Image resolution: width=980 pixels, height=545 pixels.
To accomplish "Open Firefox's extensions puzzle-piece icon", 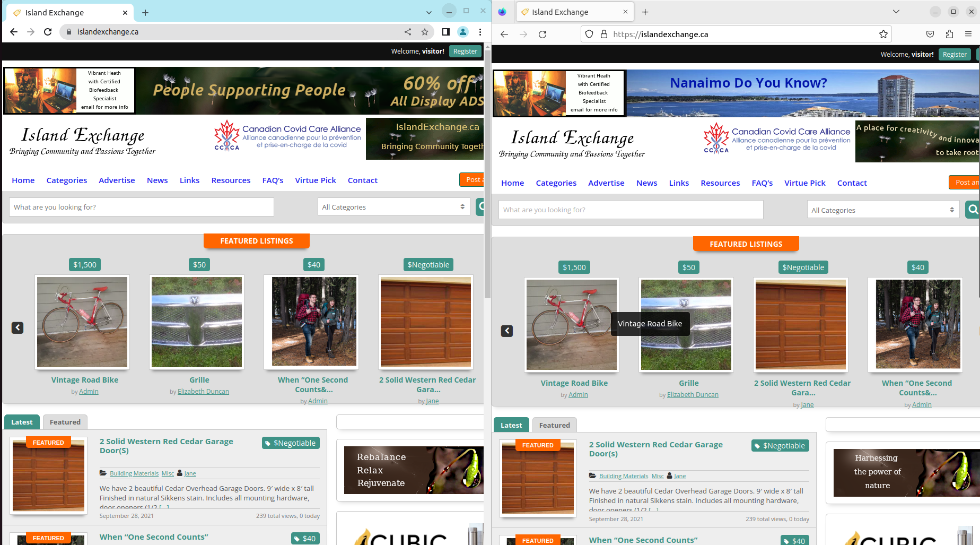I will pyautogui.click(x=949, y=33).
